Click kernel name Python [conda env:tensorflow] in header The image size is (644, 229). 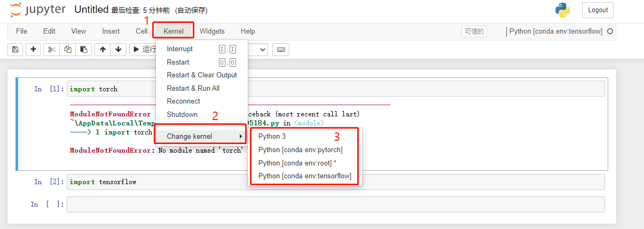click(x=556, y=31)
